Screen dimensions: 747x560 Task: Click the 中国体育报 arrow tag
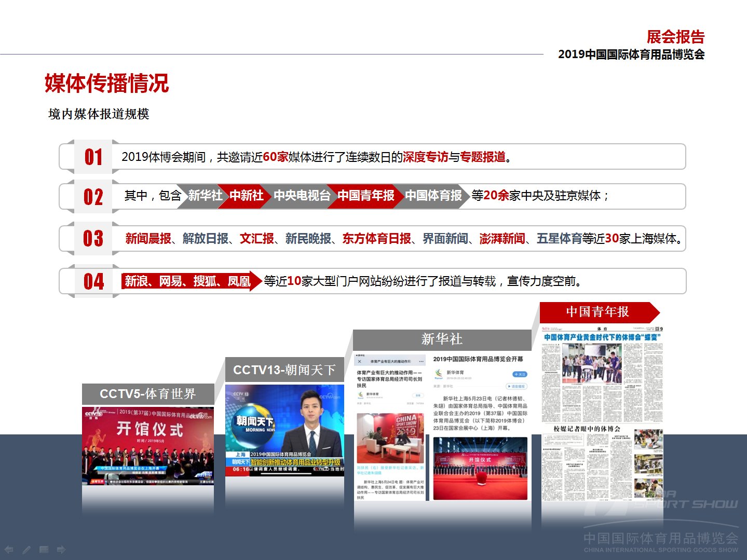[x=432, y=196]
